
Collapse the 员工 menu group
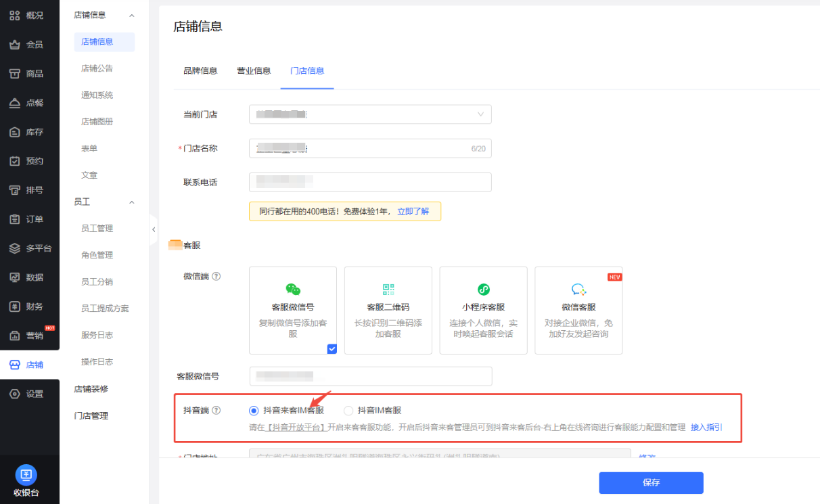point(132,202)
